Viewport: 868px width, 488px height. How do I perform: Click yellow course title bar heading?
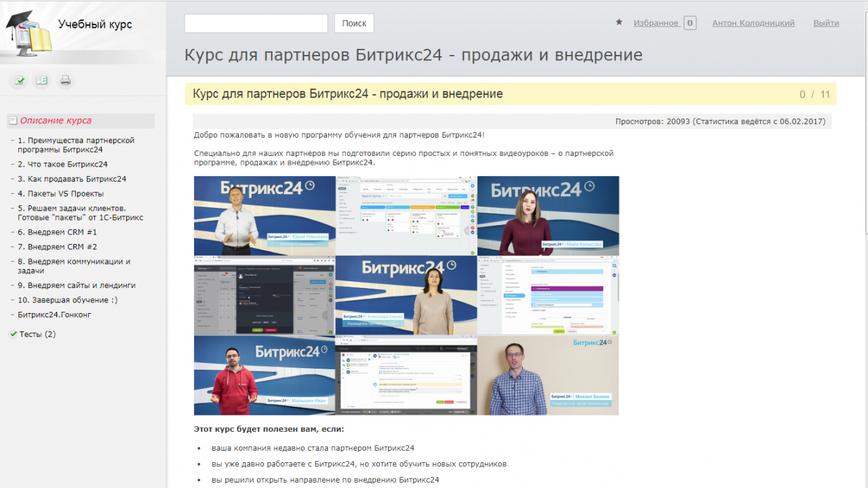(348, 94)
